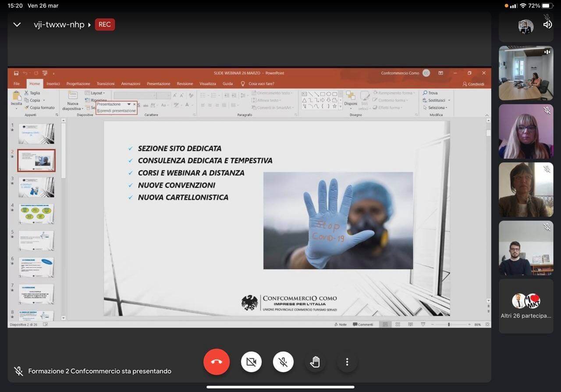Image resolution: width=561 pixels, height=392 pixels.
Task: Toggle the camera on or off
Action: pyautogui.click(x=251, y=362)
